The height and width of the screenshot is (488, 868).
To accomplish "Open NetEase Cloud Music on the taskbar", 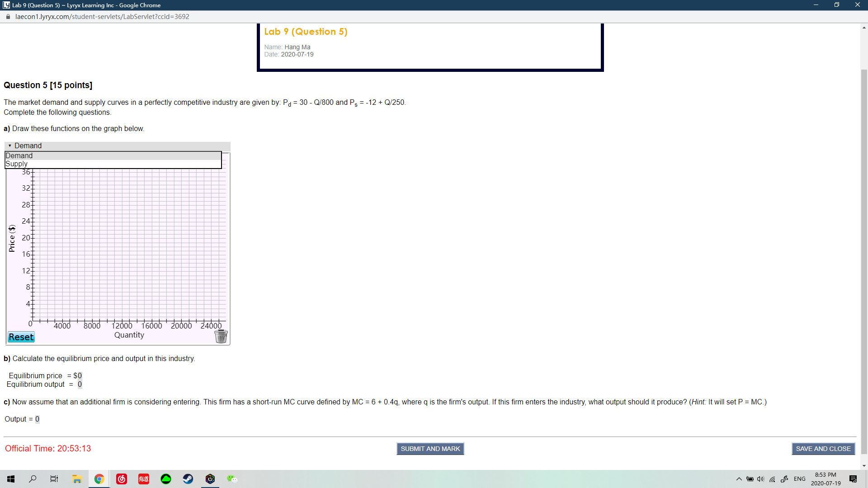I will pos(121,479).
